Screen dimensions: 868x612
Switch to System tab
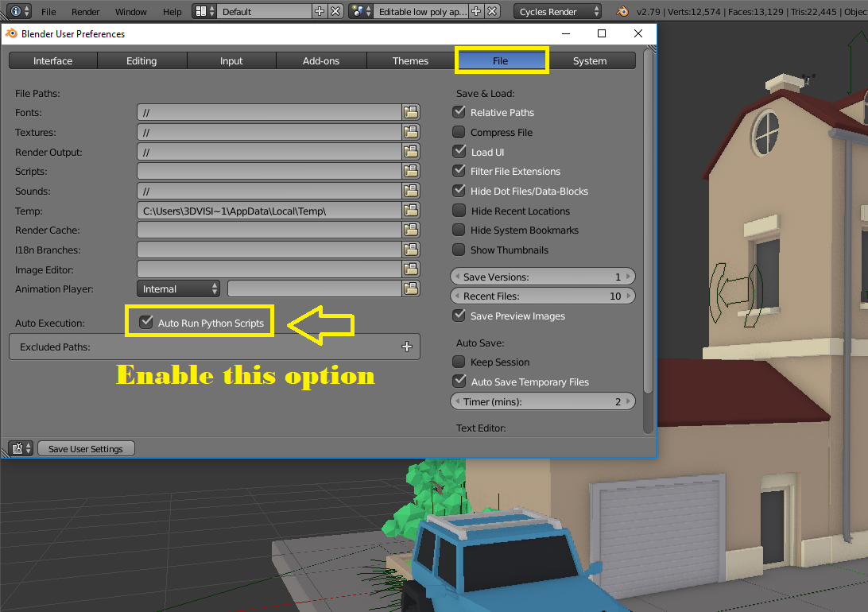pos(590,60)
